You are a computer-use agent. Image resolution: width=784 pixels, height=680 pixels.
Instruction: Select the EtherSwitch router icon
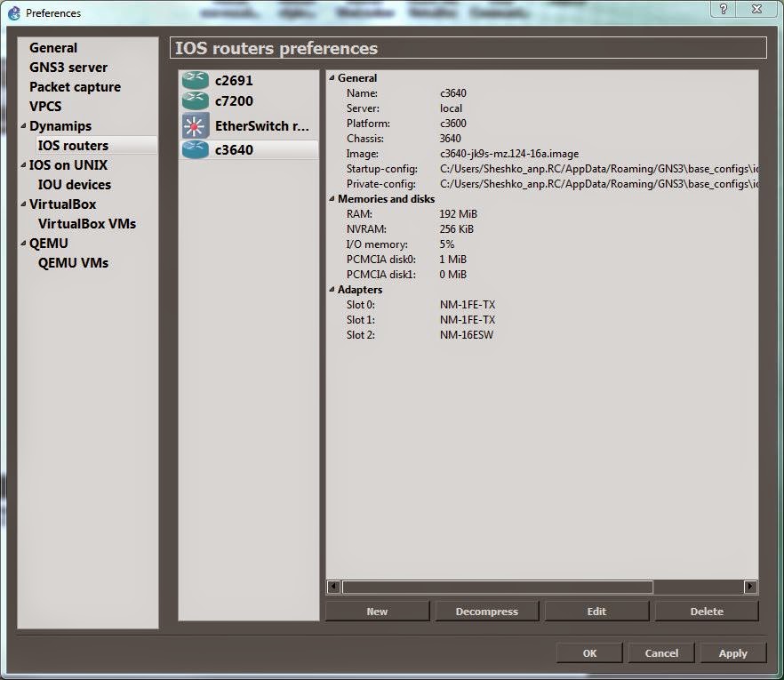[x=195, y=125]
